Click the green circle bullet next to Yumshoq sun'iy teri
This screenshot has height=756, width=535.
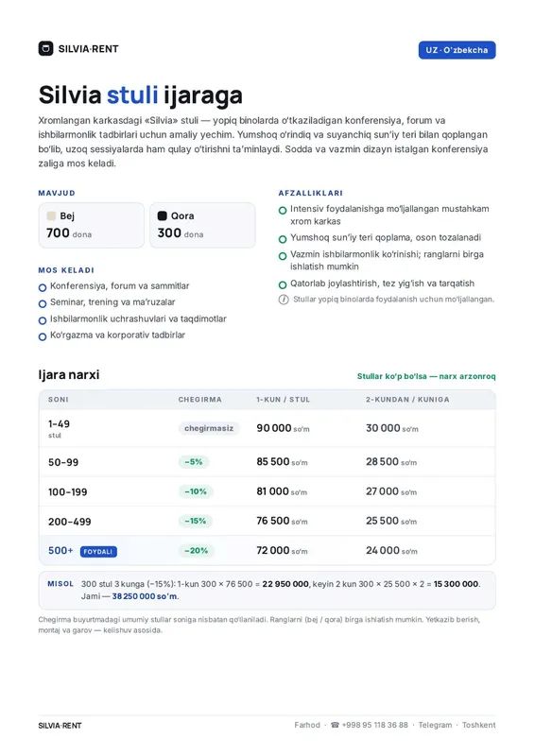[x=283, y=239]
